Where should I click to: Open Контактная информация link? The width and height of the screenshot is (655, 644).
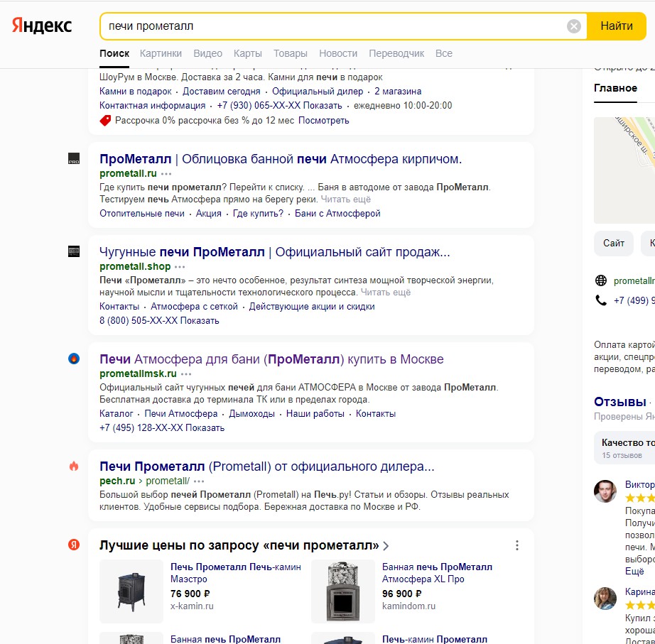coord(153,106)
